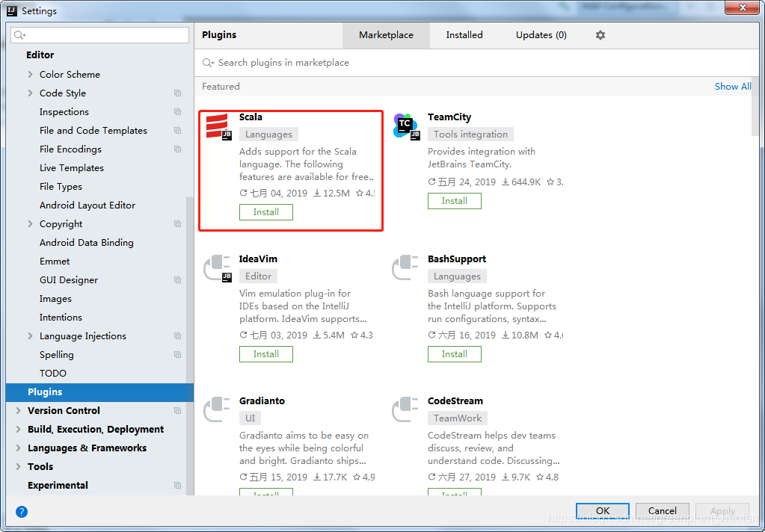Select the Editor settings category
Image resolution: width=765 pixels, height=532 pixels.
pyautogui.click(x=40, y=55)
